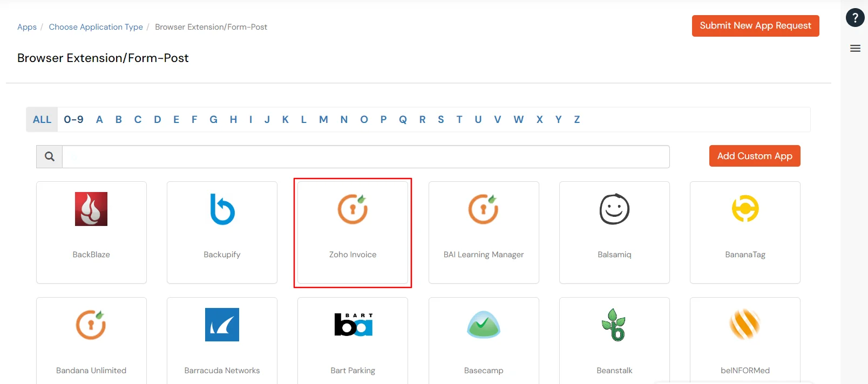Filter apps by letter K
Image resolution: width=868 pixels, height=384 pixels.
tap(286, 120)
